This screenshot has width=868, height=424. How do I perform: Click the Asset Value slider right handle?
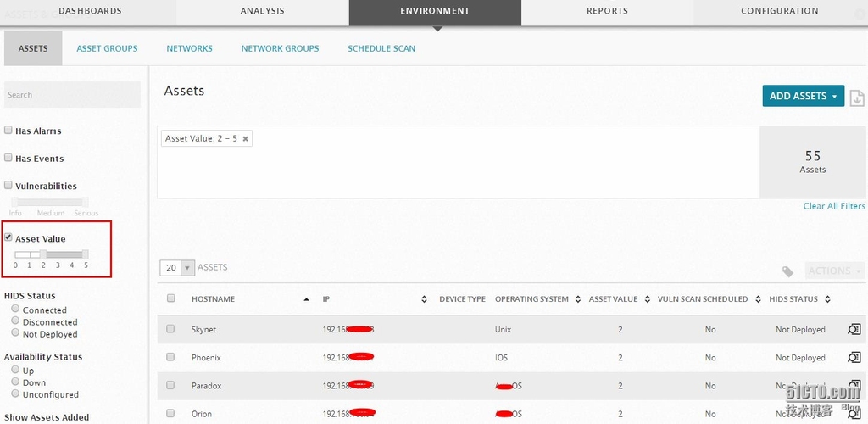pos(86,254)
